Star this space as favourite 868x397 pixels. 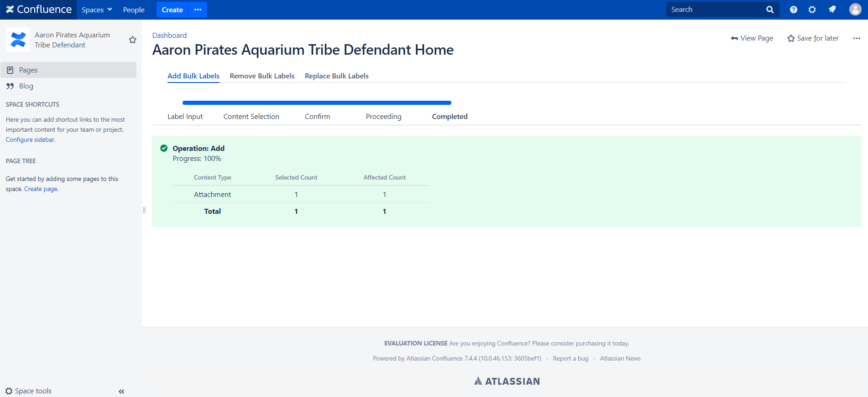[x=133, y=40]
